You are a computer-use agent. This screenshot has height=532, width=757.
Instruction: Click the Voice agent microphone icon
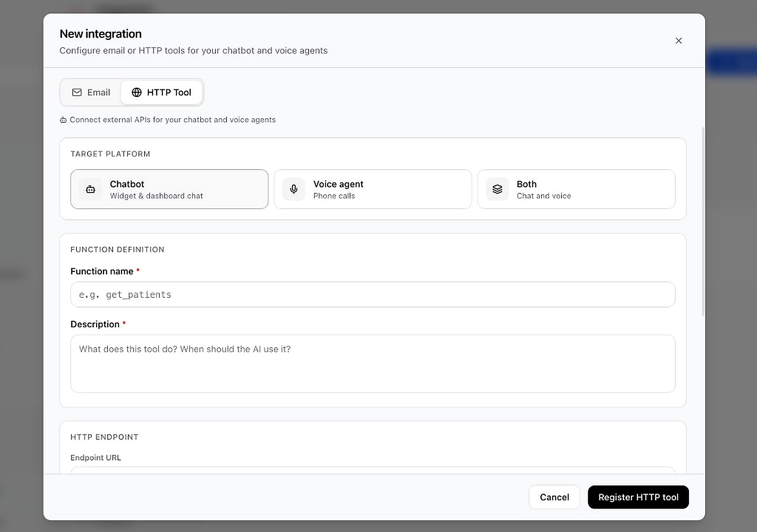point(294,189)
